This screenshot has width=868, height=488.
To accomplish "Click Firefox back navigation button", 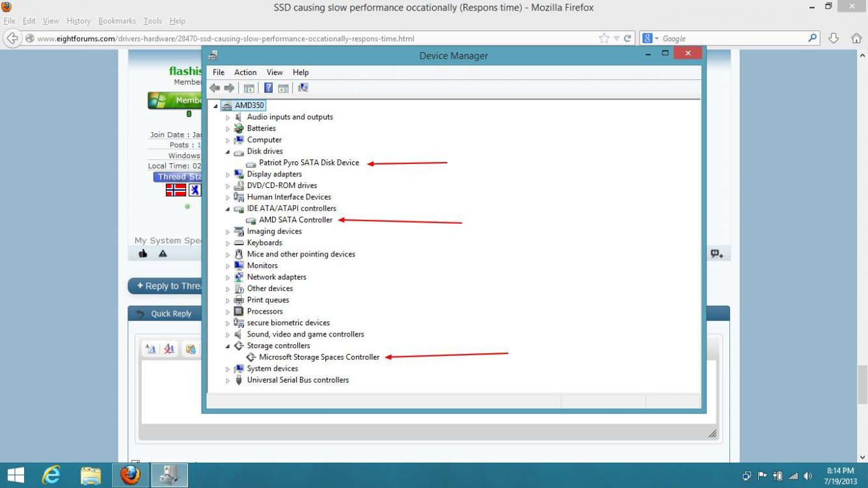I will click(x=12, y=38).
